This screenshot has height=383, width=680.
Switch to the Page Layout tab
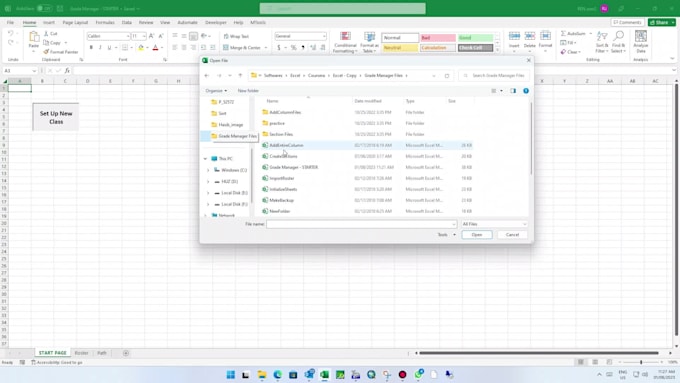tap(75, 22)
